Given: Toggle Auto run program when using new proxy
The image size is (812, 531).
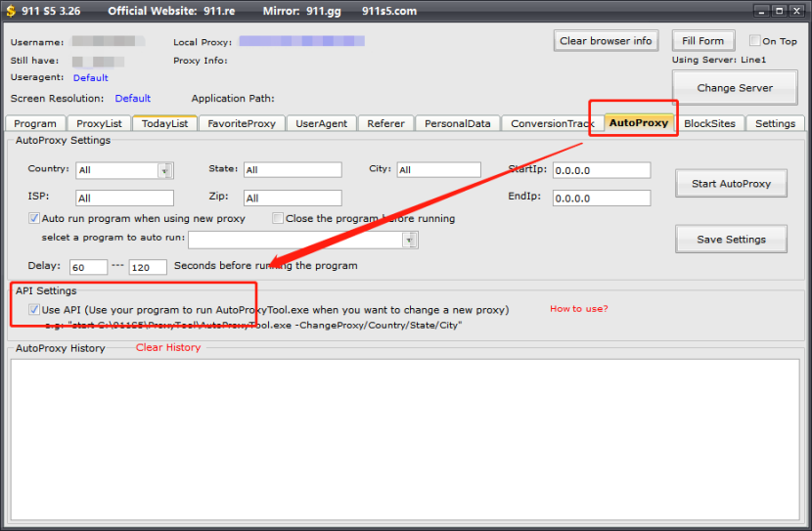Looking at the screenshot, I should tap(35, 218).
